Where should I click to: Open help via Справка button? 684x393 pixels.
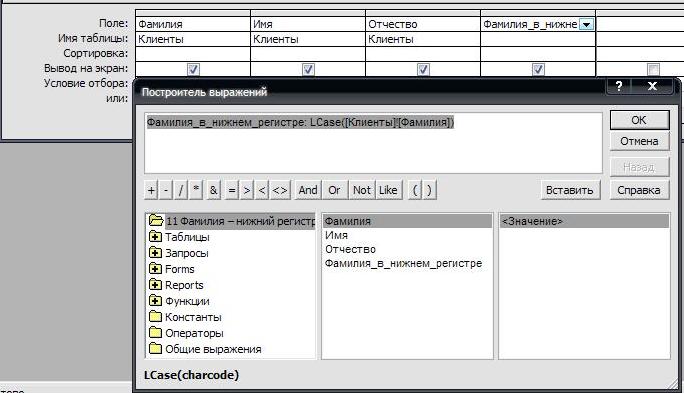[639, 190]
